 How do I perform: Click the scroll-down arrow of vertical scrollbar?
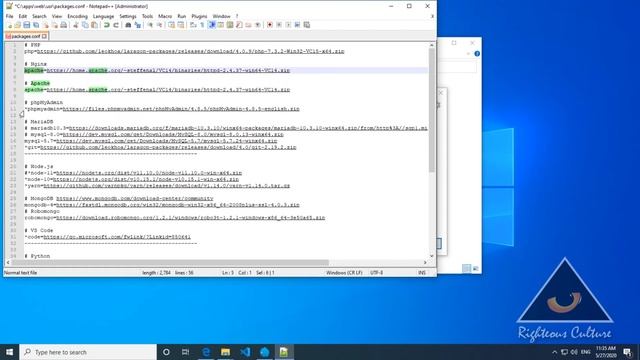(431, 256)
